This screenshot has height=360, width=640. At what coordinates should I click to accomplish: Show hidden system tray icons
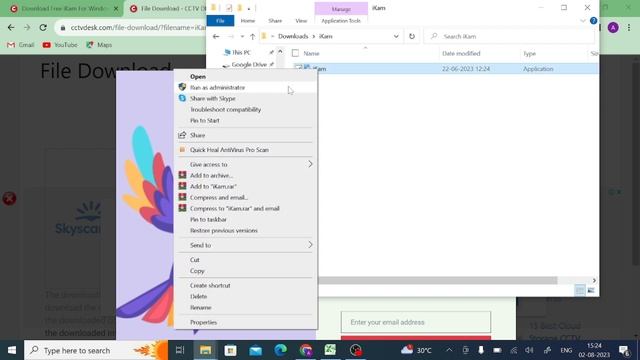[449, 350]
